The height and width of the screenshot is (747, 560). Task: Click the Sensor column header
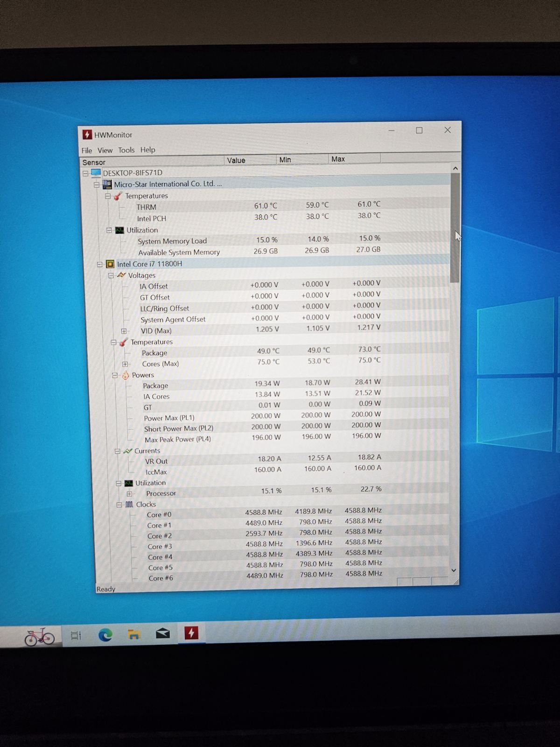tap(152, 162)
